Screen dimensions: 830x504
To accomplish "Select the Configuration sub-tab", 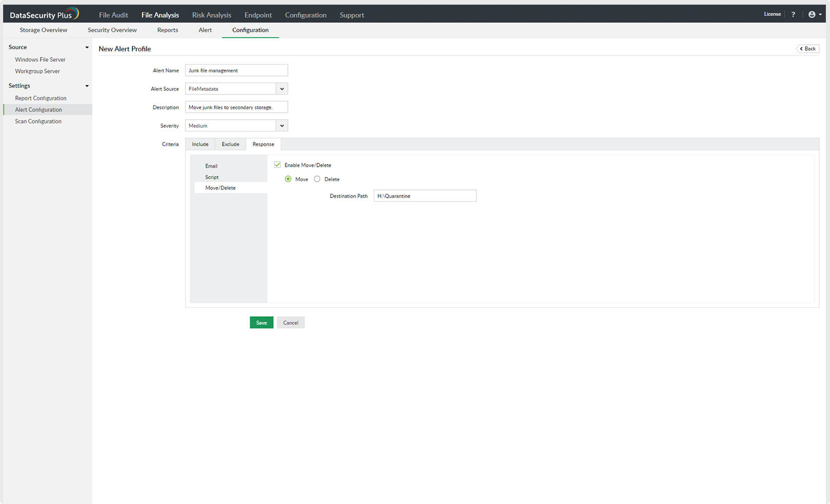I will tap(250, 30).
